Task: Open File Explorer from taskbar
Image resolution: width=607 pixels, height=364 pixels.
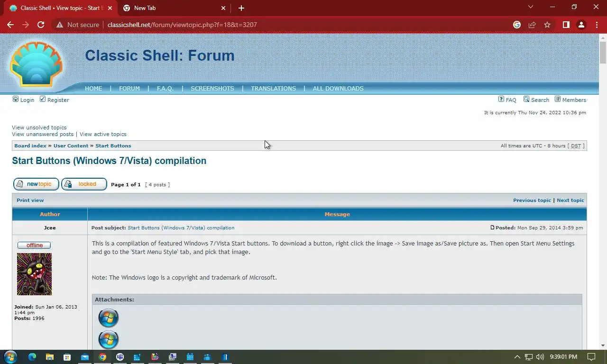Action: coord(50,357)
